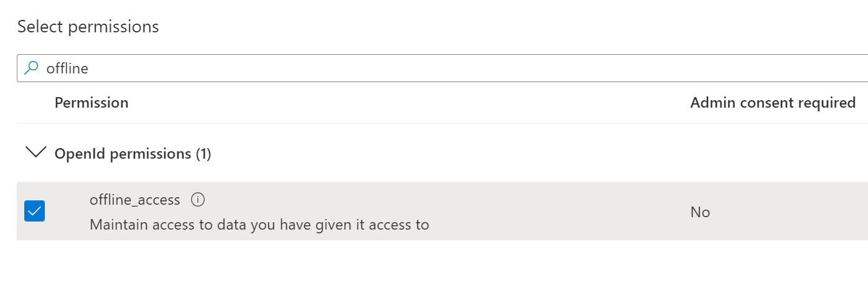This screenshot has height=285, width=868.
Task: Click the white checkmark in the blue box
Action: [34, 212]
